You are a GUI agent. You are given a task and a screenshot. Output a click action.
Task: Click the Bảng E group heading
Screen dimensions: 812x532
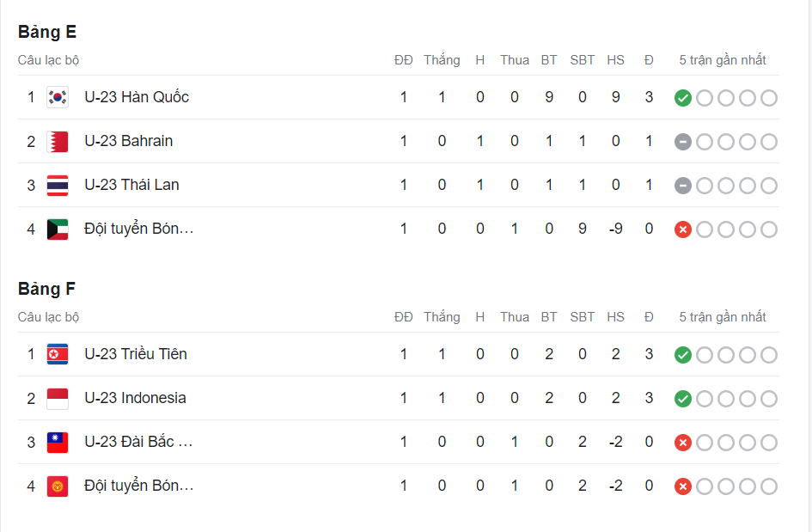pyautogui.click(x=47, y=32)
